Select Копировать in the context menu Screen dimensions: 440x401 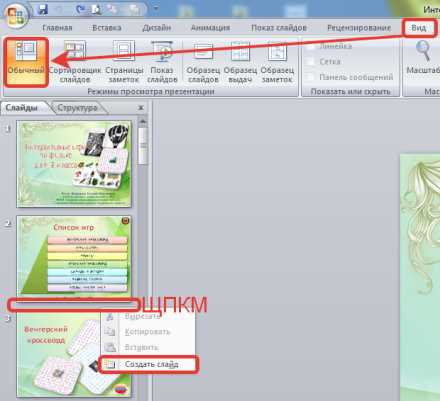point(147,332)
